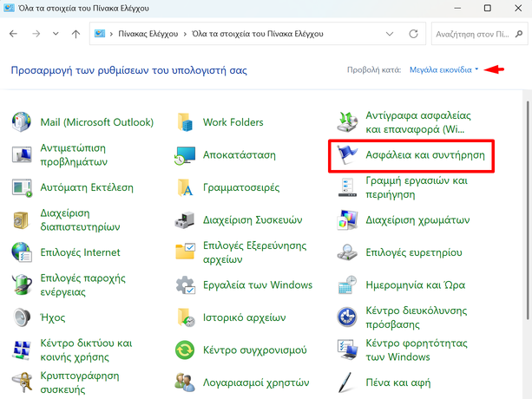
Task: Go back with the back arrow
Action: [13, 34]
